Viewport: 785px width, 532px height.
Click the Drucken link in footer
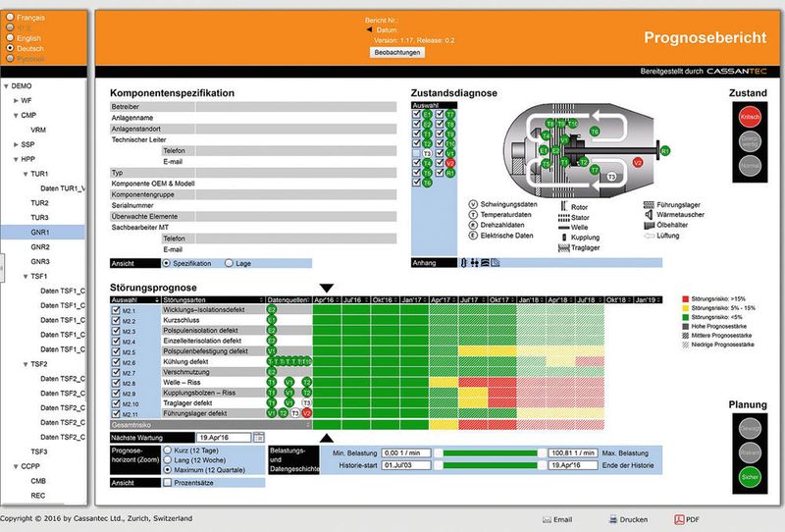pyautogui.click(x=633, y=519)
